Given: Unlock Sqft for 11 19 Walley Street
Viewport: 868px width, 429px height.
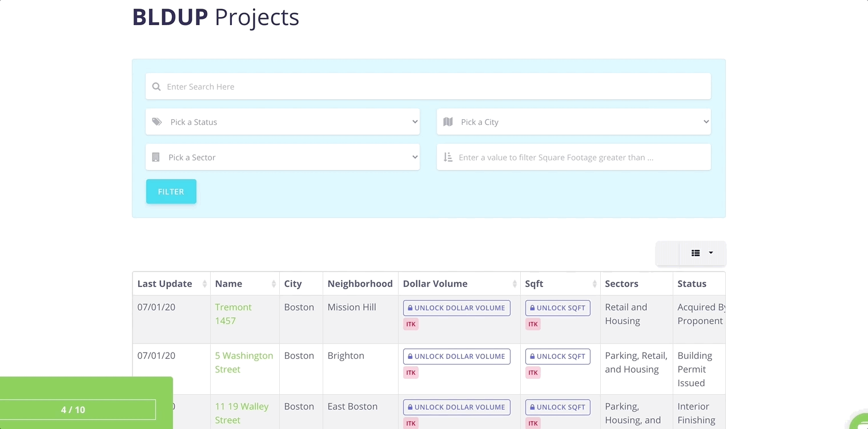Looking at the screenshot, I should tap(557, 407).
